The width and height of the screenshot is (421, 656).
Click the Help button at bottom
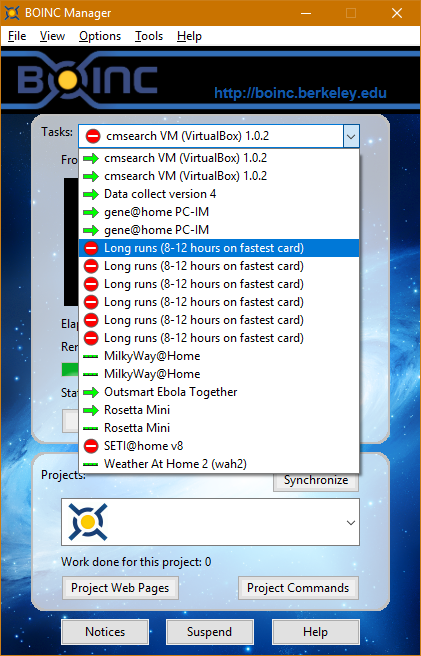(x=316, y=632)
